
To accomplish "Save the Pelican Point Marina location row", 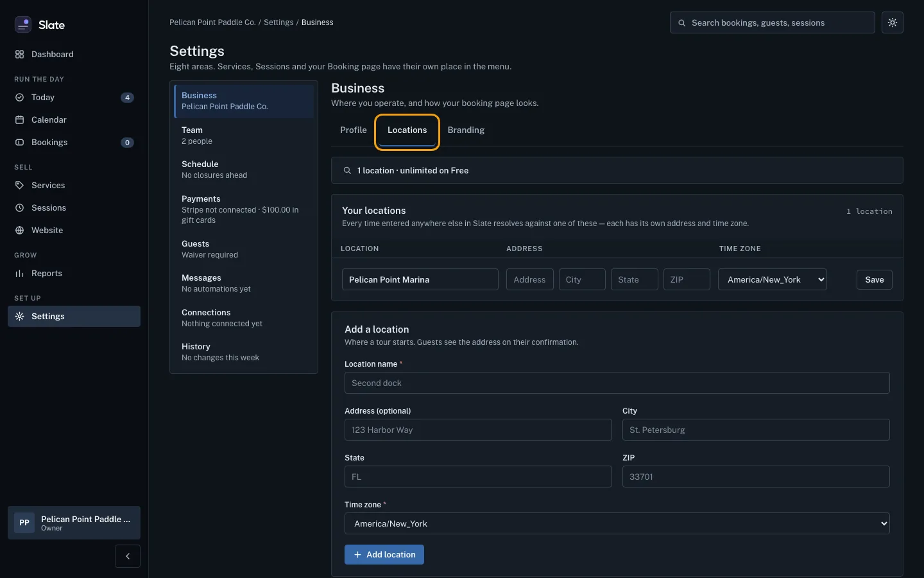I will coord(875,279).
